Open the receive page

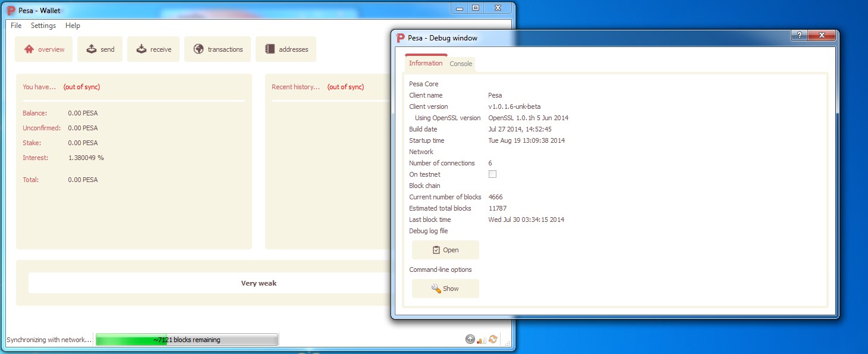click(x=153, y=49)
